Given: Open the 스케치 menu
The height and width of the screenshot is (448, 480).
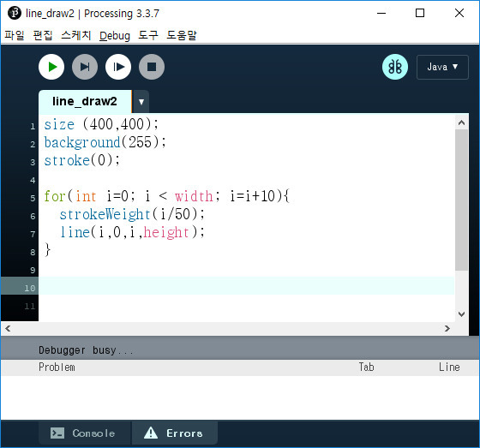Looking at the screenshot, I should pyautogui.click(x=76, y=35).
